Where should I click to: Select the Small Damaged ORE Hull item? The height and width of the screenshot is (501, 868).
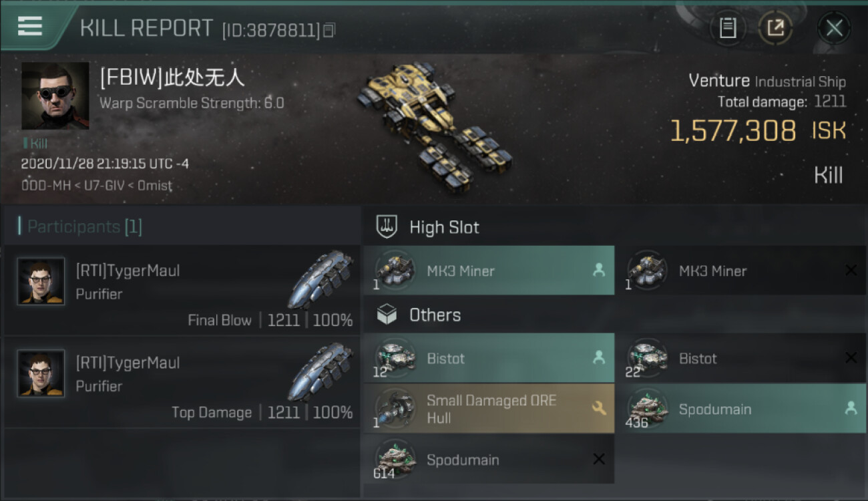(x=489, y=409)
